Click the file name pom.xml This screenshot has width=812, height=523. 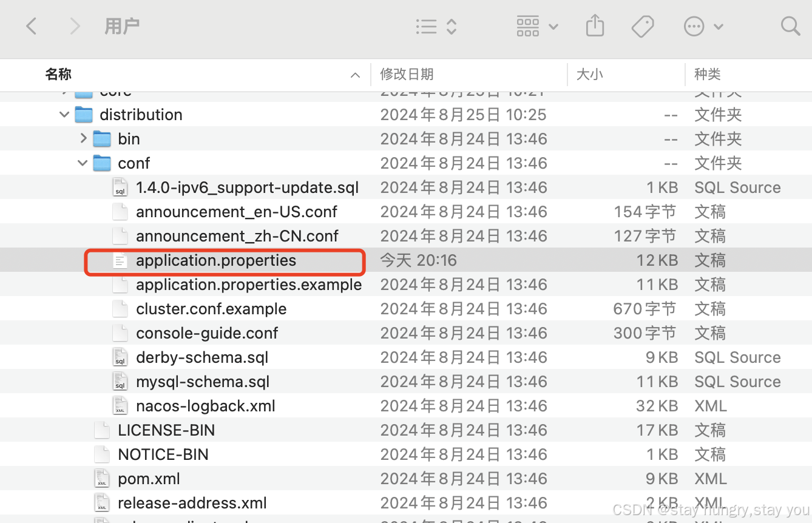(149, 479)
